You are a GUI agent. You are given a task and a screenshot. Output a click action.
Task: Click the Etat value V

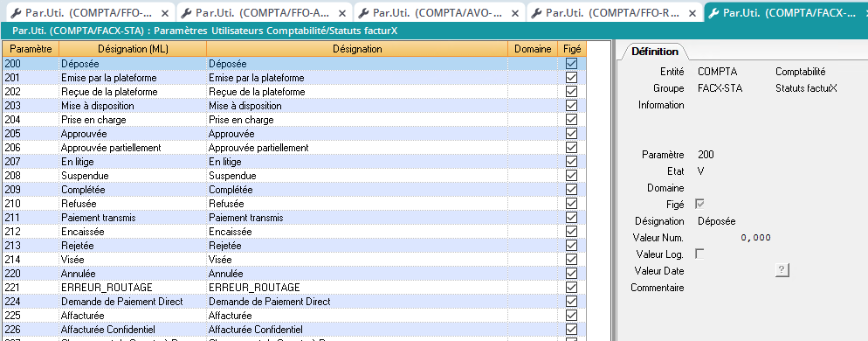[x=701, y=171]
